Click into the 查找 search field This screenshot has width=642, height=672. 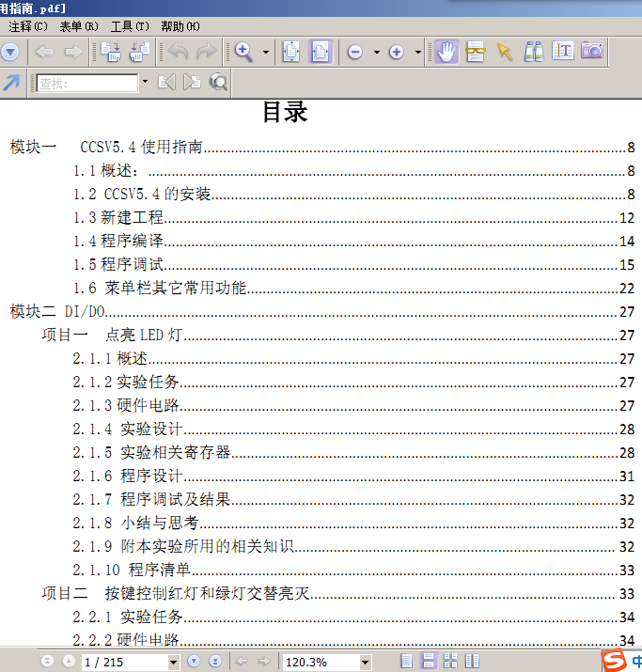coord(87,83)
